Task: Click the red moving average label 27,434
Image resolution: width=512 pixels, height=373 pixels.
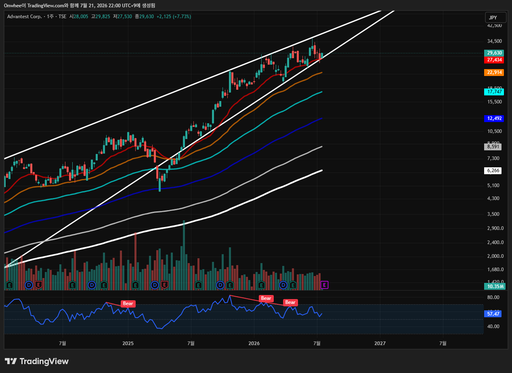Action: tap(494, 60)
